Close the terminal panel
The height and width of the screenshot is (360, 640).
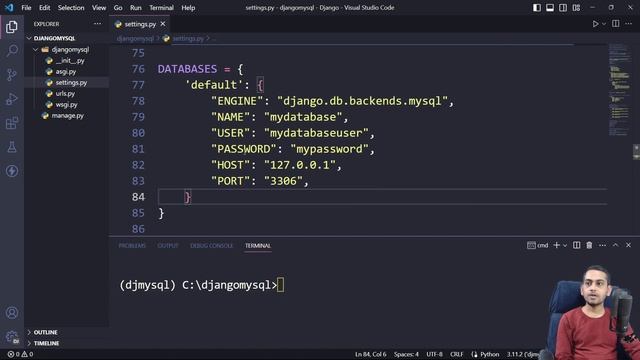628,245
